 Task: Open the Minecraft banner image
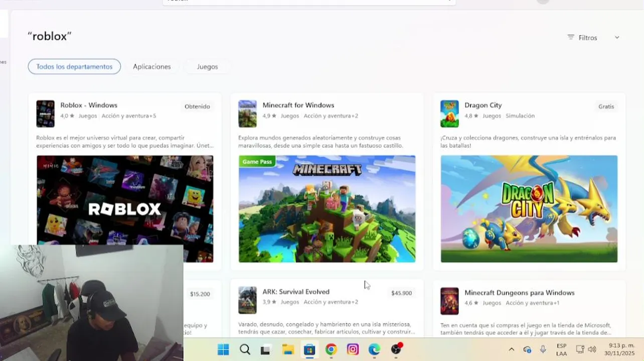327,209
